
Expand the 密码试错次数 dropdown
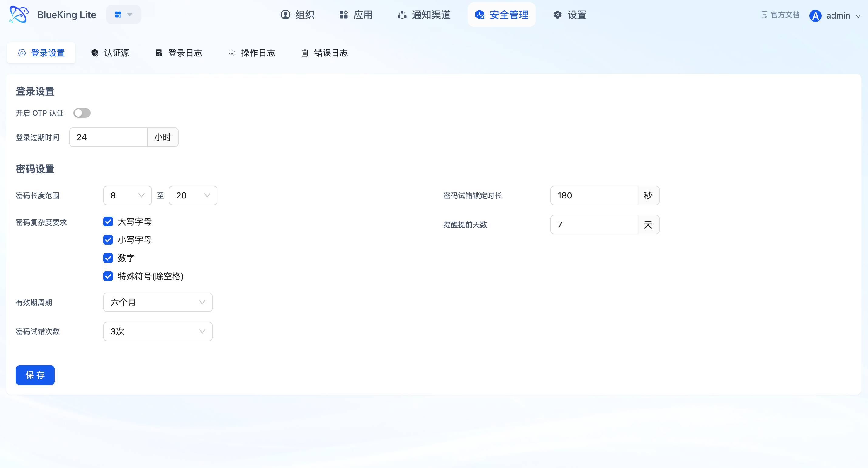[158, 331]
